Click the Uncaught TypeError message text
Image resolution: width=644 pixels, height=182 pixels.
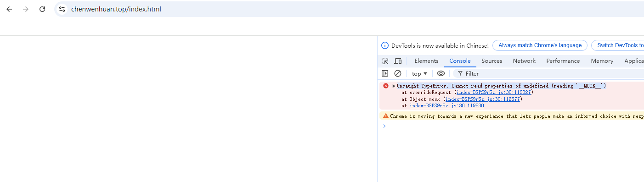click(x=502, y=86)
